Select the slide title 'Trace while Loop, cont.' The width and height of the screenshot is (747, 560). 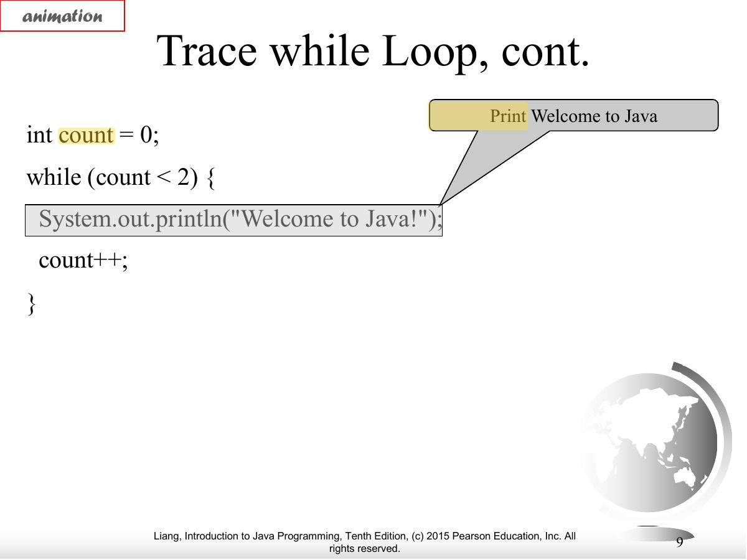tap(373, 51)
